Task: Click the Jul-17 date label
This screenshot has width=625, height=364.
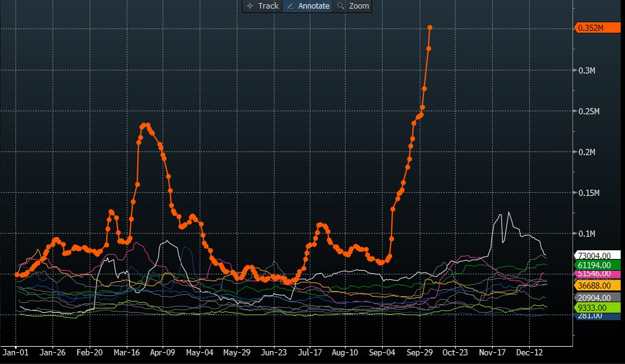Action: pyautogui.click(x=310, y=352)
